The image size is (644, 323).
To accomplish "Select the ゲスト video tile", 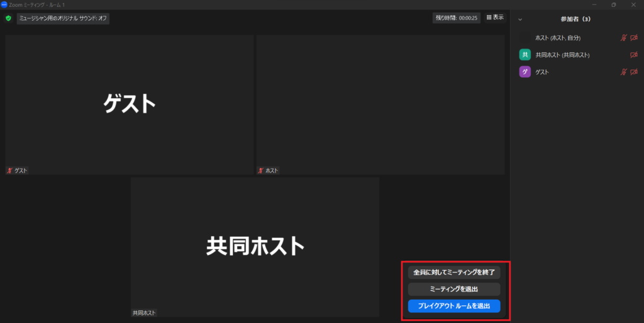I will (130, 105).
